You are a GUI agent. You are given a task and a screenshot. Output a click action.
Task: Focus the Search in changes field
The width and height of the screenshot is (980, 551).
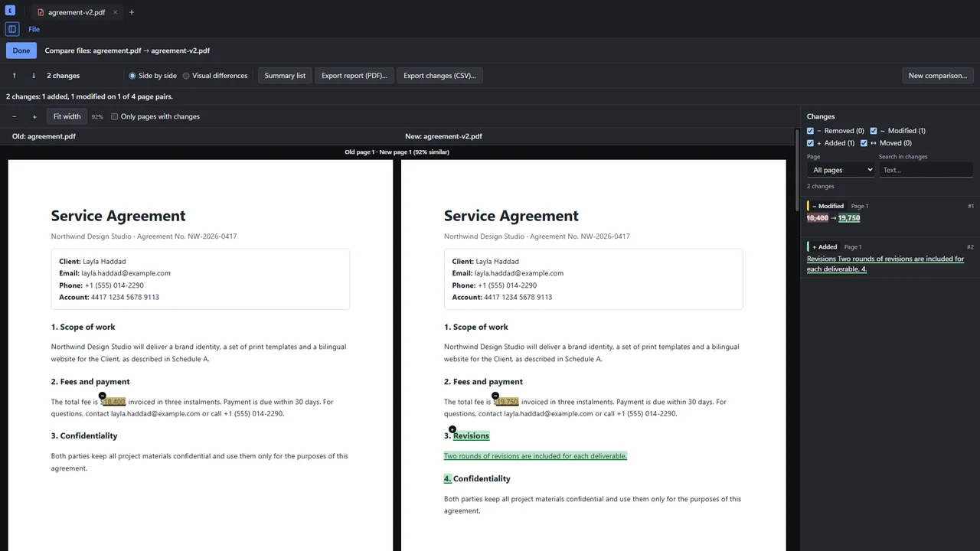(926, 170)
